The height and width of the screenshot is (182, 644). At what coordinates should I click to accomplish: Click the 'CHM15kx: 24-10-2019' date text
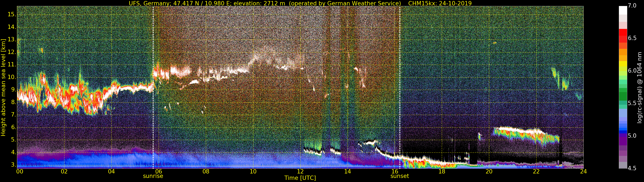click(440, 3)
